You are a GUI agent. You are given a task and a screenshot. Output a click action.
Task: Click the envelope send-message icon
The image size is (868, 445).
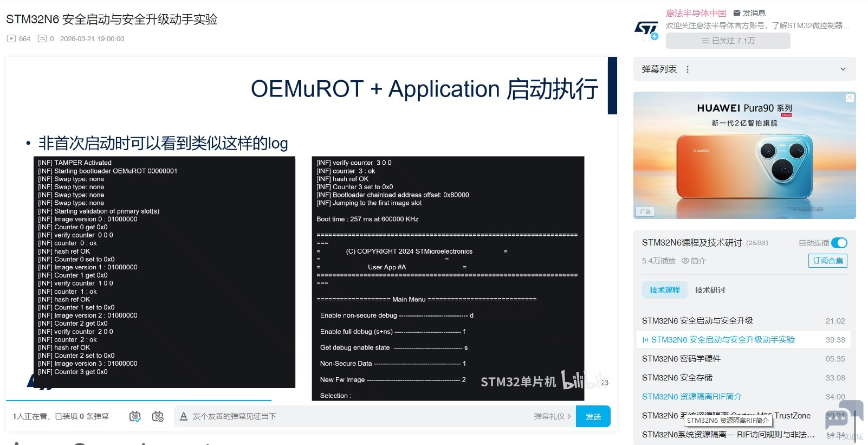coord(737,13)
